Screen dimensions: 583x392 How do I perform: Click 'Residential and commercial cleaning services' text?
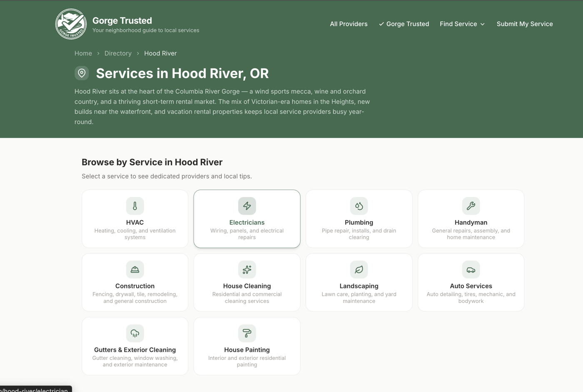[x=247, y=298]
